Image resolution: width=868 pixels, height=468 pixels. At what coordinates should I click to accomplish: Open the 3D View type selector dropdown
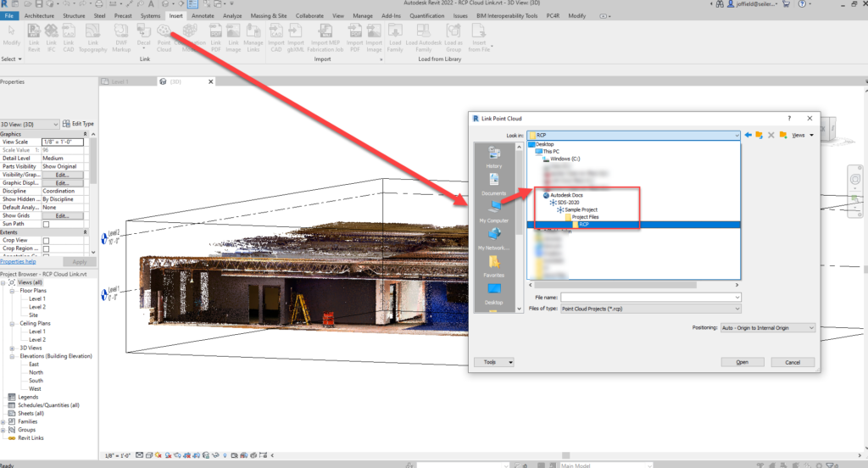click(30, 124)
